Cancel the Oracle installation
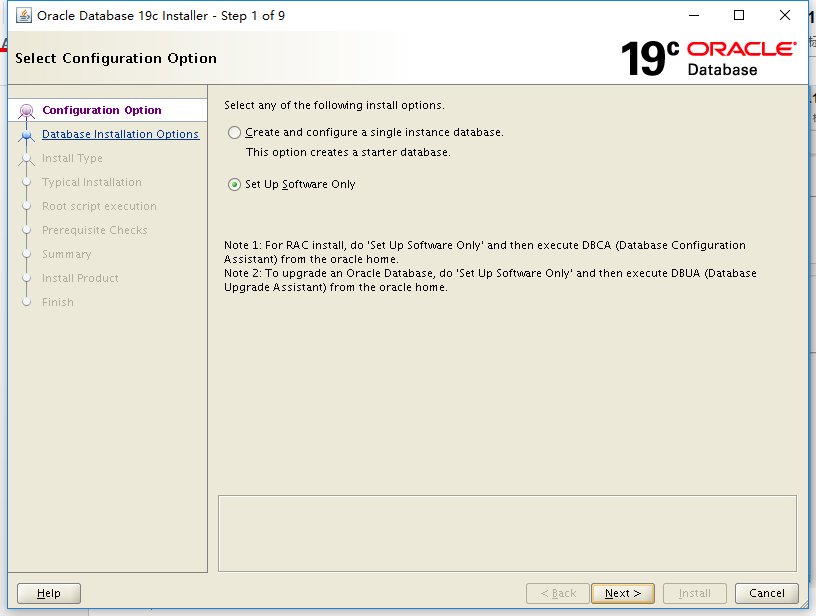Screen dimensions: 816x616 click(x=767, y=593)
